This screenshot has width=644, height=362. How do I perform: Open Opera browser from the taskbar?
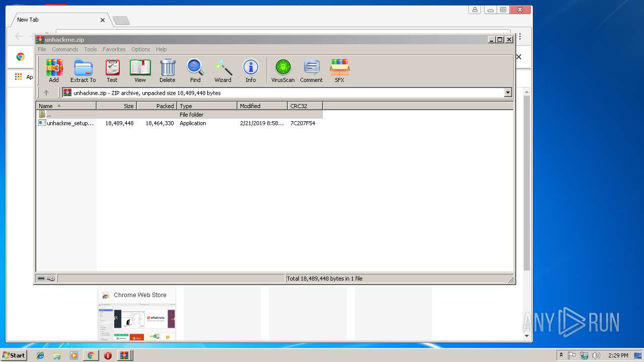click(x=108, y=355)
